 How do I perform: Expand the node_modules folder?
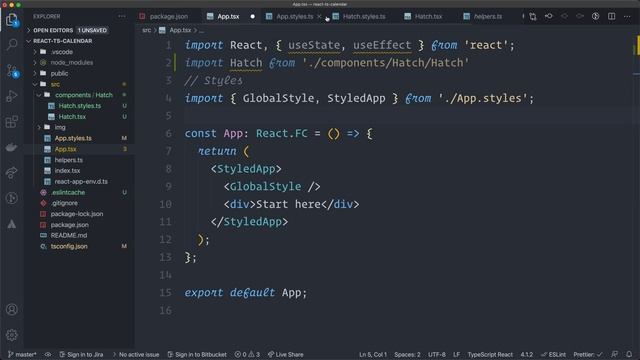[x=71, y=62]
